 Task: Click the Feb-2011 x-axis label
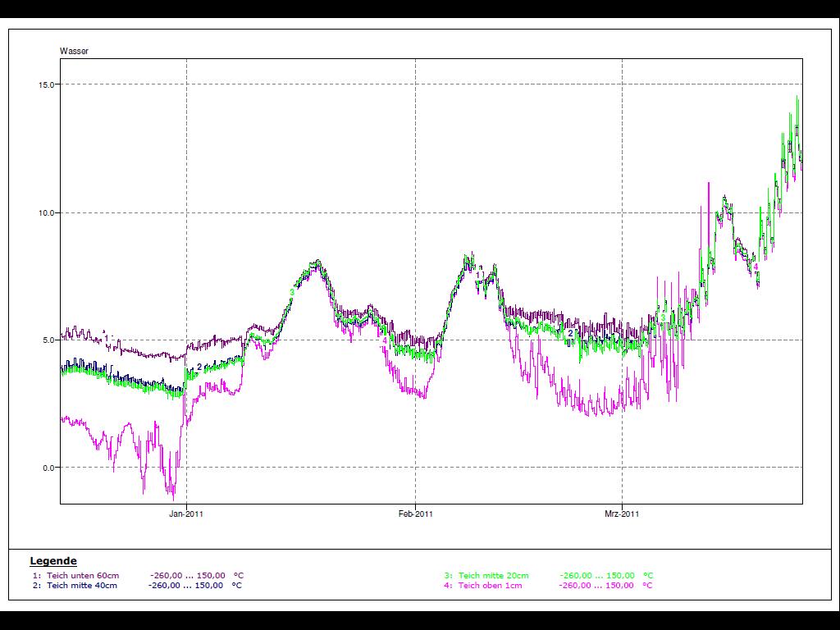pos(415,514)
